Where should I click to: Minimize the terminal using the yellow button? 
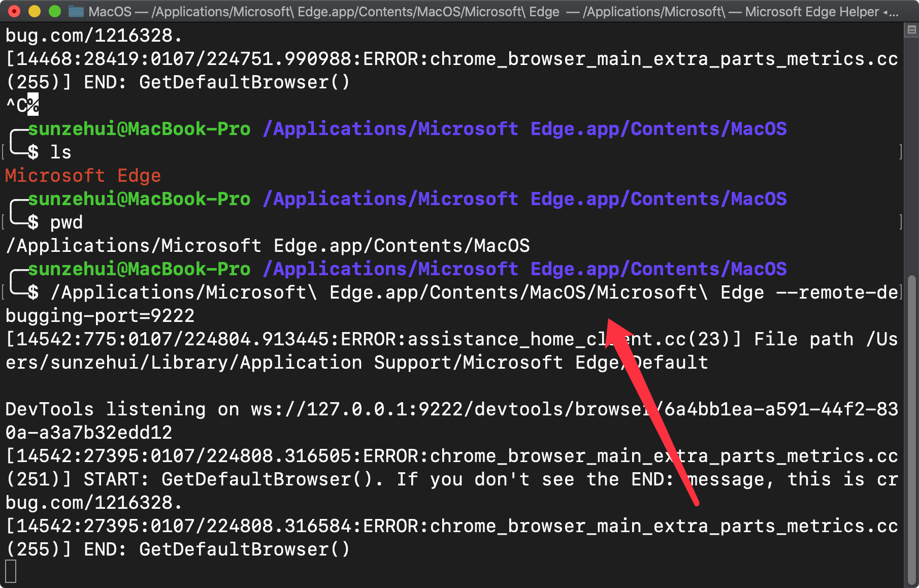tap(35, 11)
